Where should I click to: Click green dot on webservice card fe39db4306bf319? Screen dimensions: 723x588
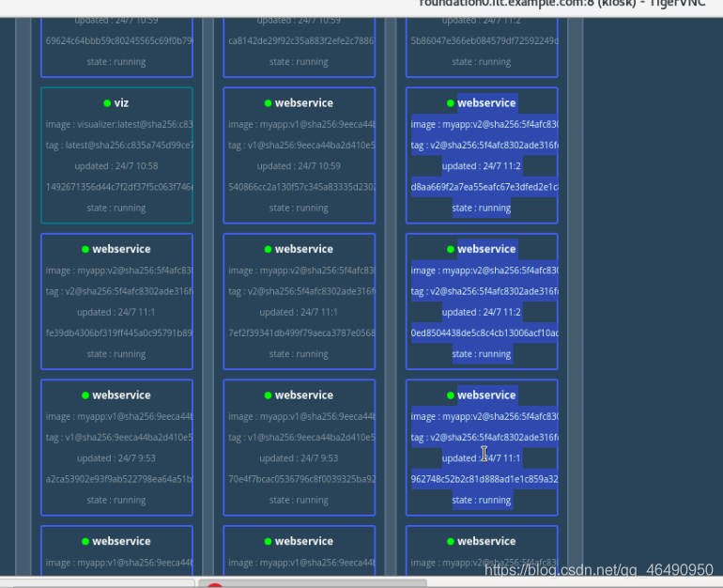coord(85,250)
